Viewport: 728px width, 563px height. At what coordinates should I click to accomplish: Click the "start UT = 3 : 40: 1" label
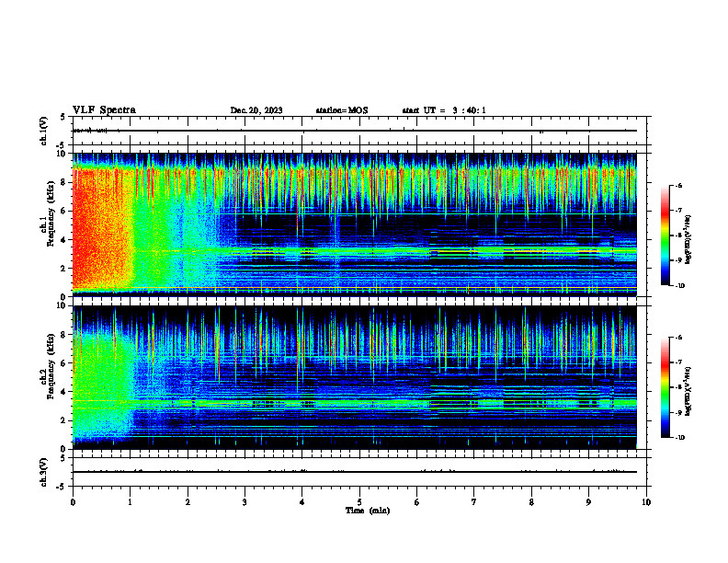coord(444,110)
